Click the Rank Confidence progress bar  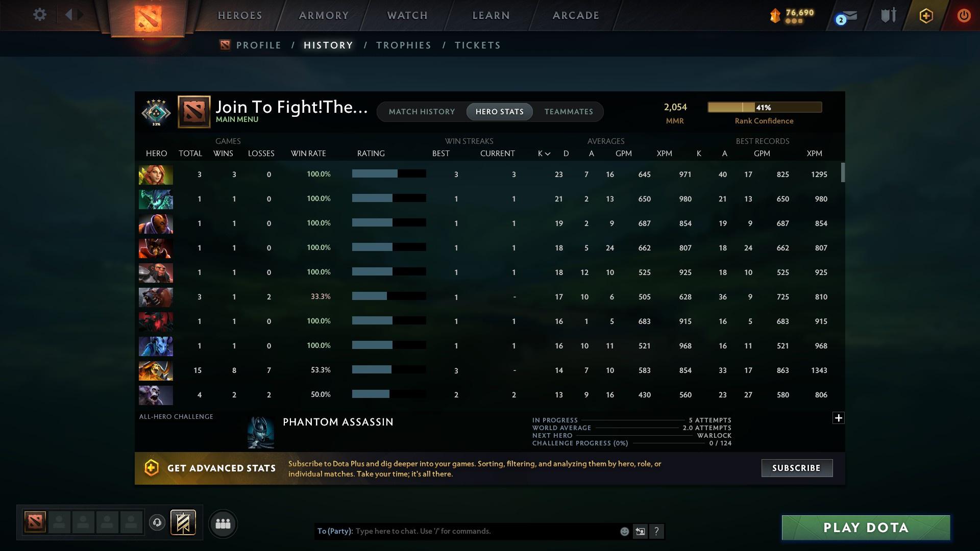tap(764, 107)
